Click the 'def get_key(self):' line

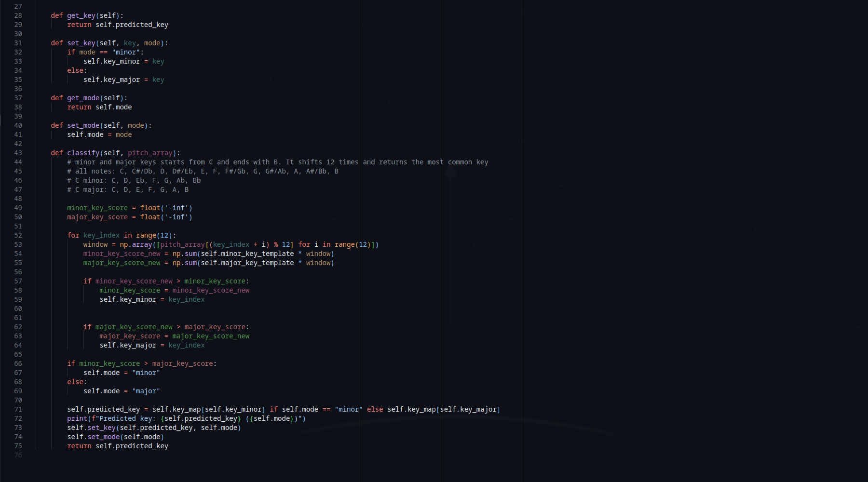click(x=87, y=15)
